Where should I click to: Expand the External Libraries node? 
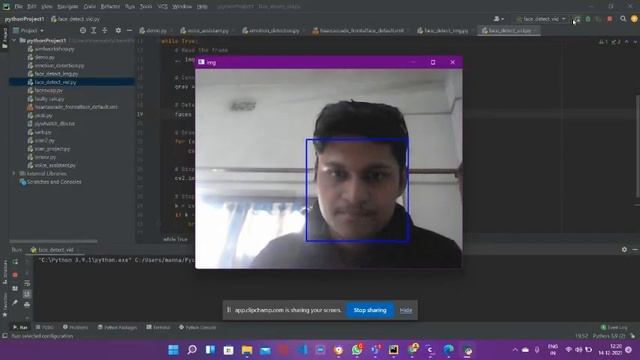(x=14, y=173)
